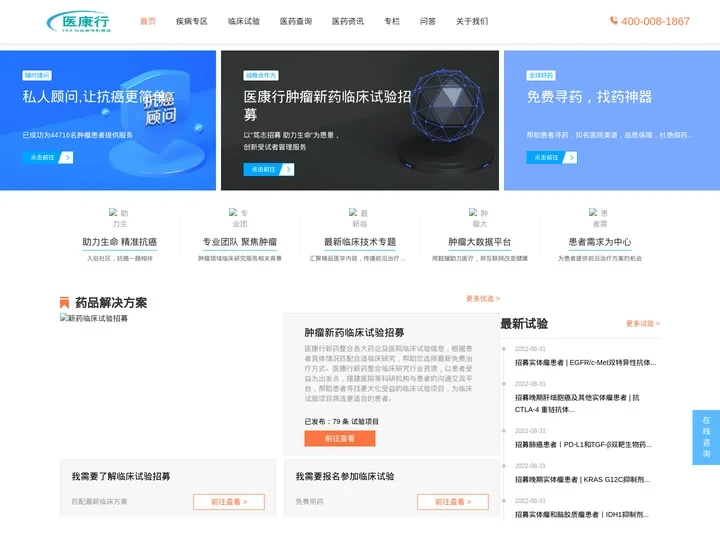The height and width of the screenshot is (540, 720).
Task: Open the 在线咨询 floating side button
Action: click(706, 437)
